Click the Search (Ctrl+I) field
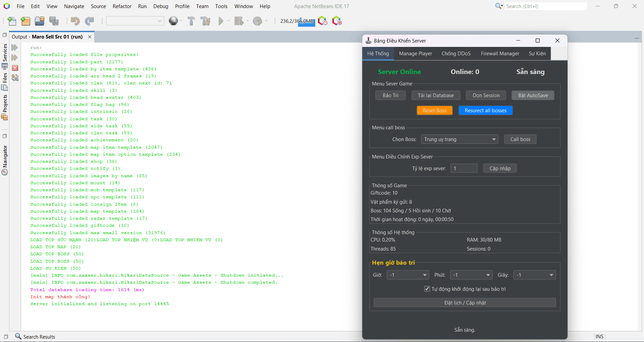Viewport: 644px width, 342px height. tap(546, 6)
